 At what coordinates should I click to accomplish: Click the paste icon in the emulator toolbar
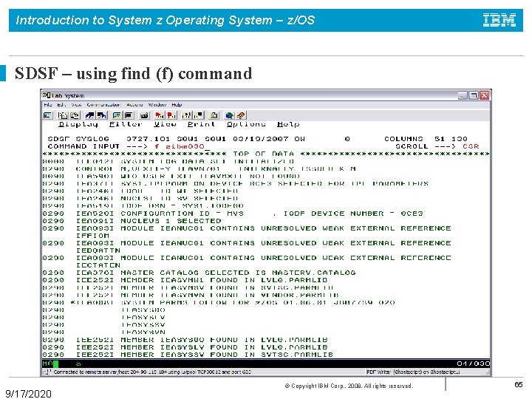pos(75,115)
